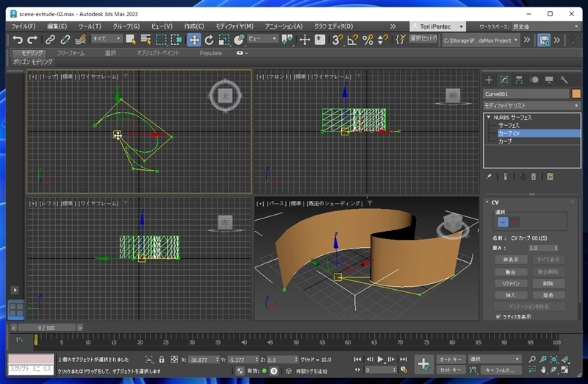
Task: Open the モディファイヤ(M) menu
Action: pyautogui.click(x=234, y=26)
